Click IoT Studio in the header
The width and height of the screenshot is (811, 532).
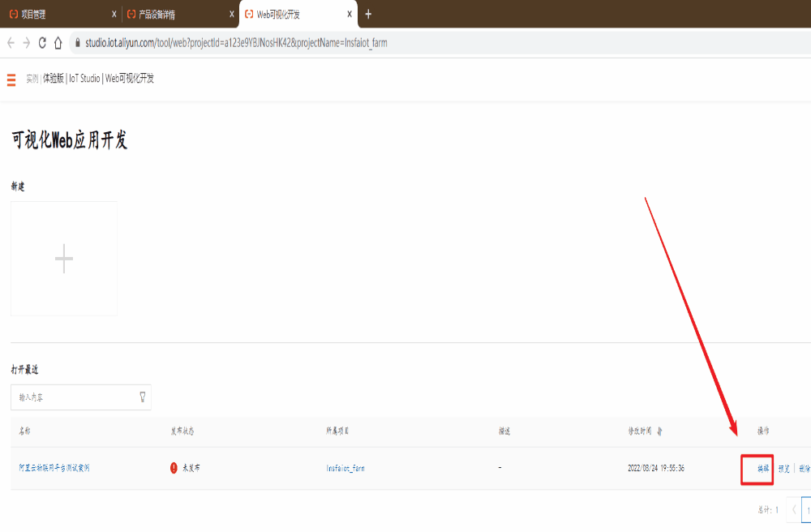84,78
